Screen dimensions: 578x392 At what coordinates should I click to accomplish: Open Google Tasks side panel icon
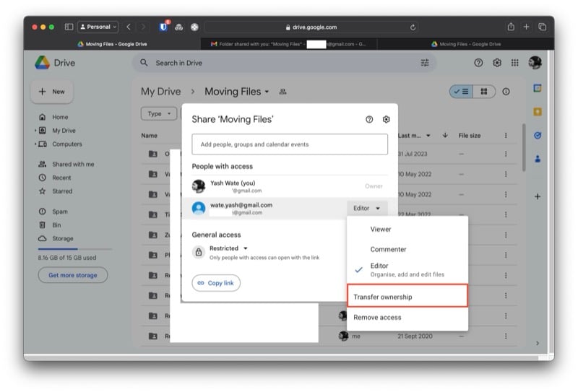pyautogui.click(x=538, y=135)
